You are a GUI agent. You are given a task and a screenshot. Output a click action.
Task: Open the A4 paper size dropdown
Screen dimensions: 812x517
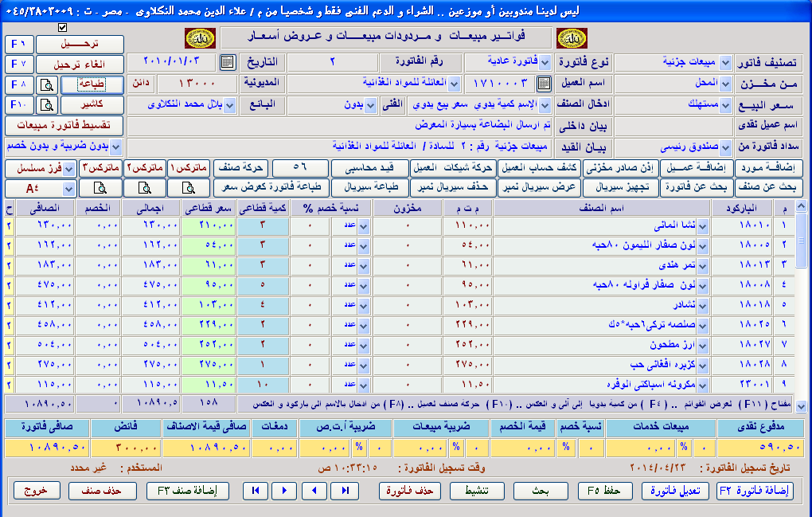coord(69,188)
